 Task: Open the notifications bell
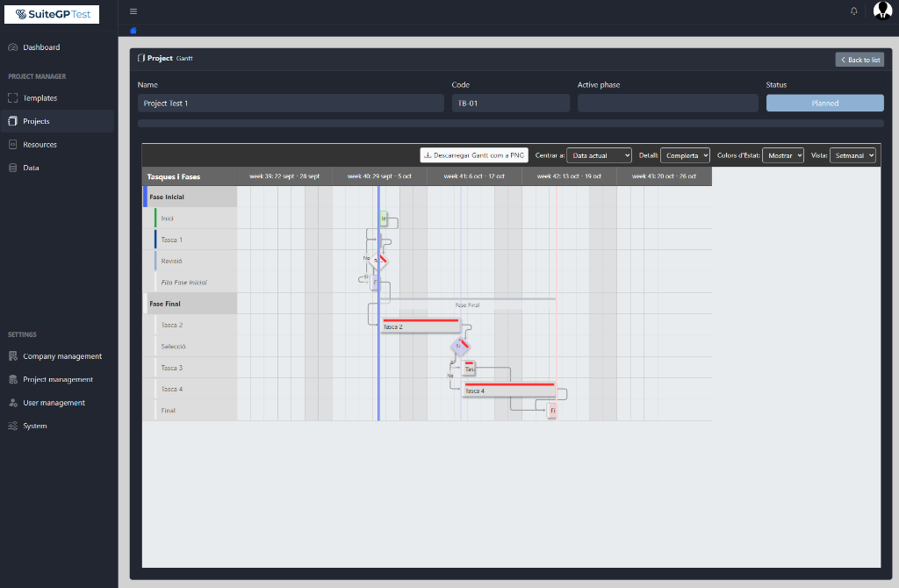tap(853, 11)
